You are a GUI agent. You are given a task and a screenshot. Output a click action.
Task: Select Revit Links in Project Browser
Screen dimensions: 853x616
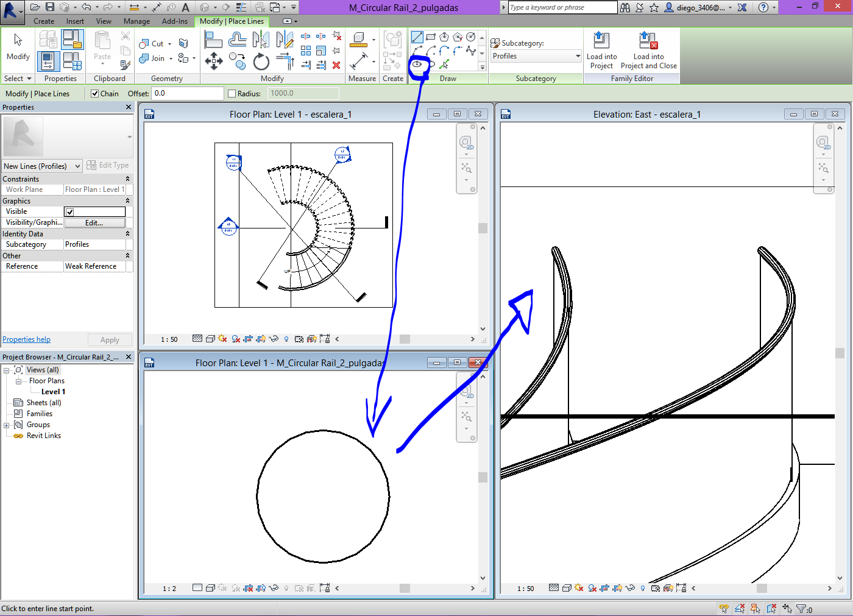[44, 436]
